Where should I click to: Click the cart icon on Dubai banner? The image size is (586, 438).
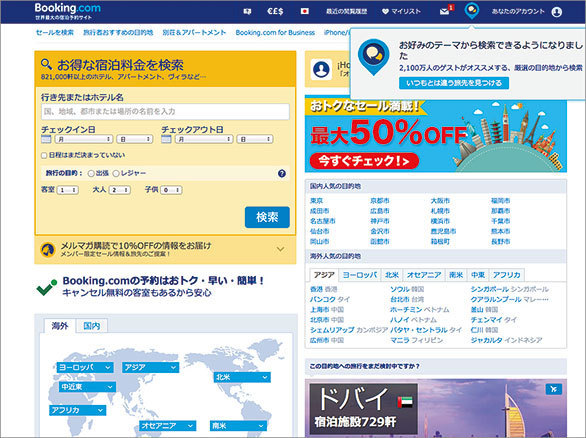pos(554,389)
